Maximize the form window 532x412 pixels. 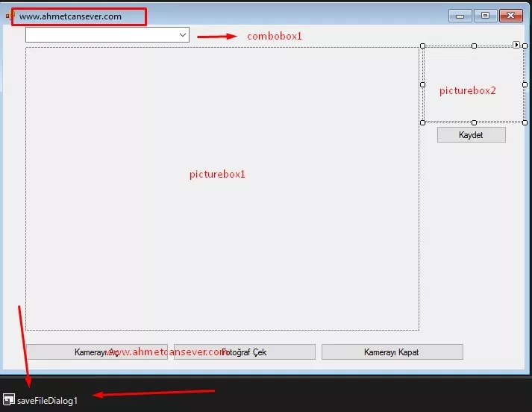point(485,16)
